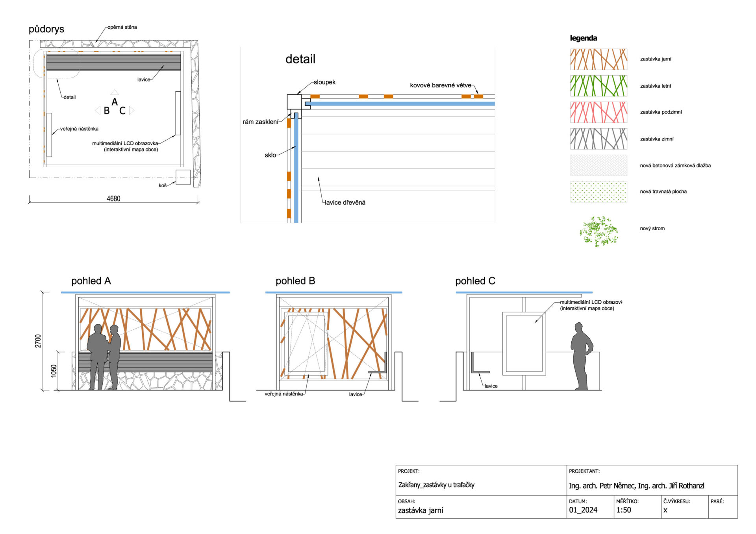The width and height of the screenshot is (756, 534).
Task: Click the view C right arrow marker
Action: tap(132, 111)
